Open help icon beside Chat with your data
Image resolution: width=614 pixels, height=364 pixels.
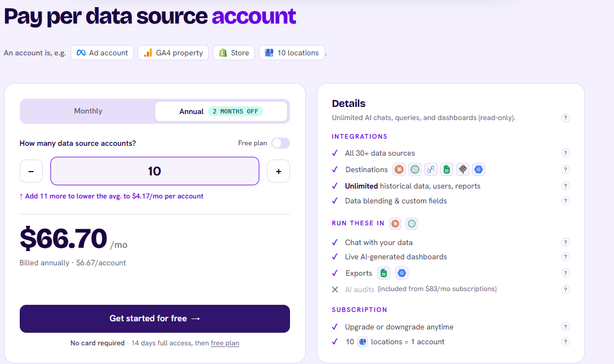tap(565, 242)
